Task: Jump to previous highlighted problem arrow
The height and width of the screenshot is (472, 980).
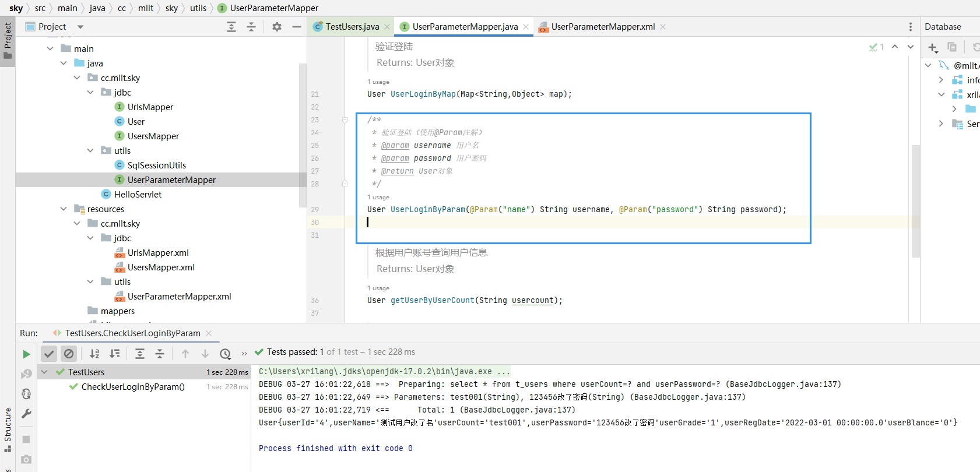Action: (x=895, y=47)
